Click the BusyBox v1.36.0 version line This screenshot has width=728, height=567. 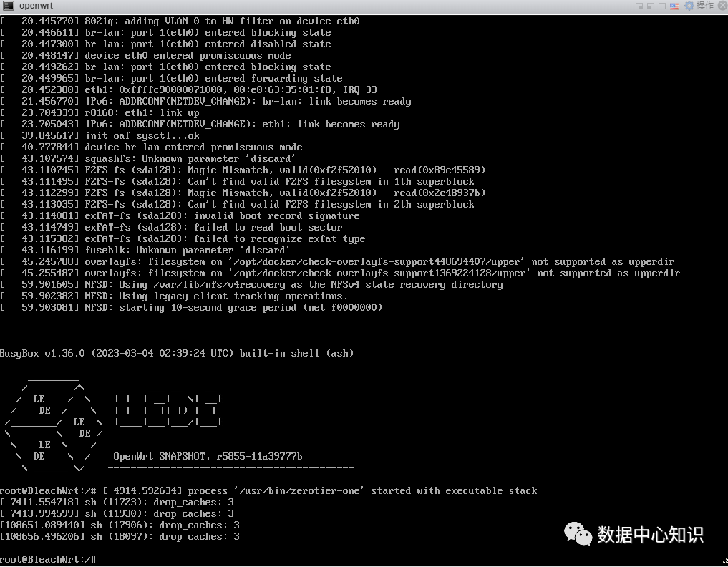[176, 353]
